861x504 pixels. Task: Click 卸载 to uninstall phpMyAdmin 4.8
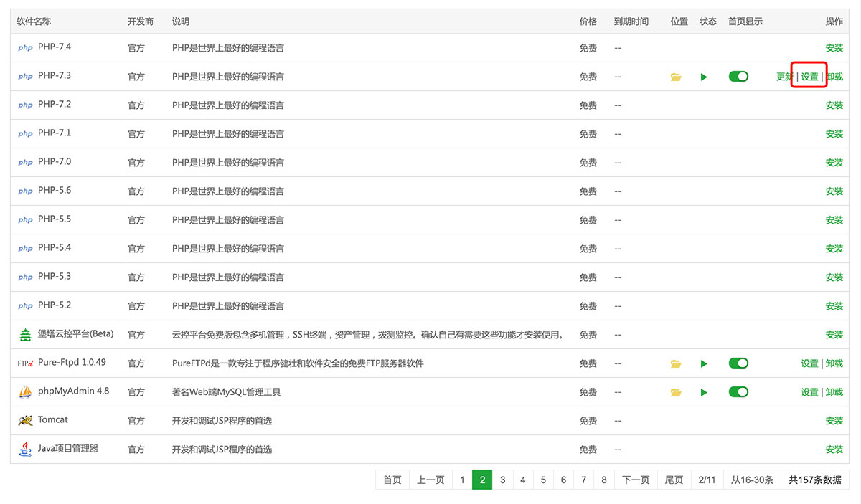tap(834, 392)
